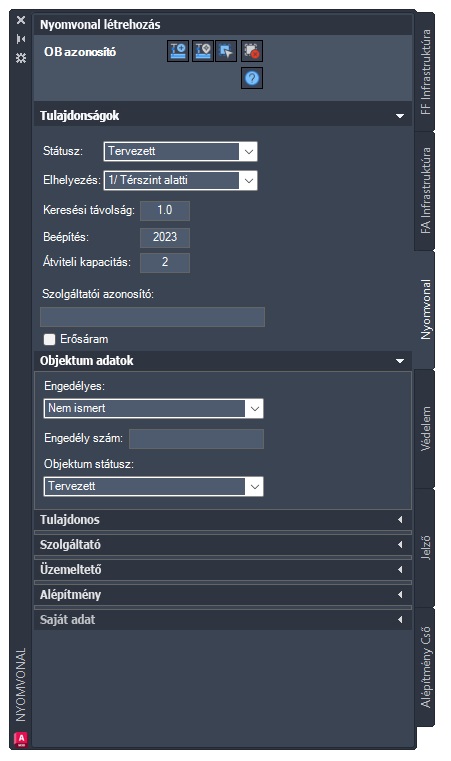Open the Objektum státusz dropdown

click(153, 486)
